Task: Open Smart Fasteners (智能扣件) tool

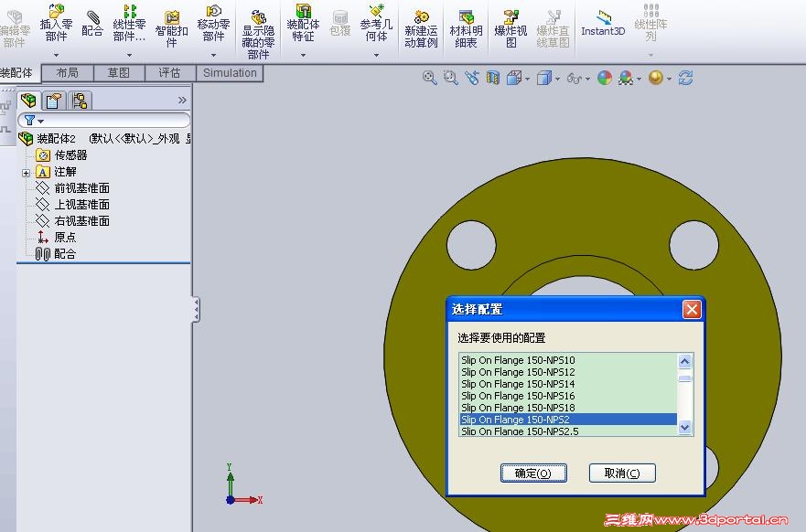Action: [171, 28]
